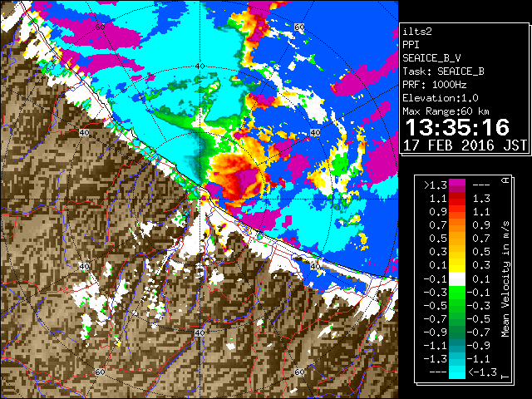Click the 'A' marker atop the velocity scale
532x399 pixels.
pyautogui.click(x=505, y=180)
